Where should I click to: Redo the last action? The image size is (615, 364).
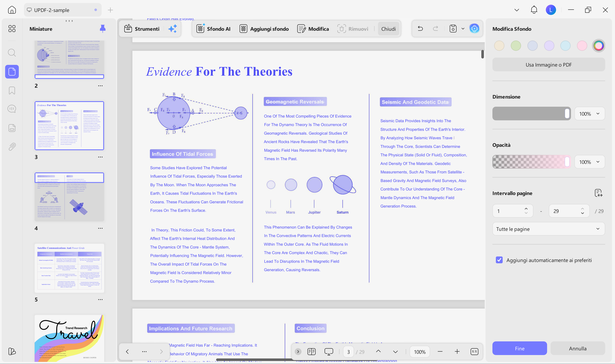tap(435, 29)
